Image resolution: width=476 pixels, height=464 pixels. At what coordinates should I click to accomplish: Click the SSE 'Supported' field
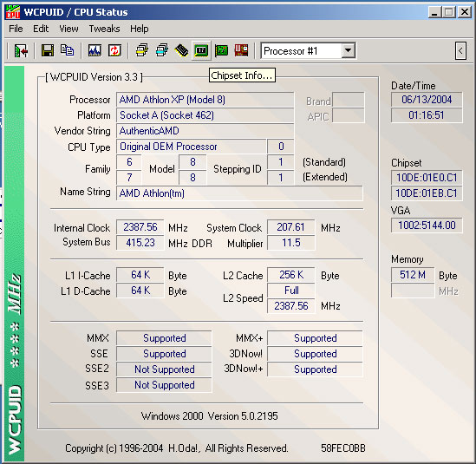pos(164,354)
